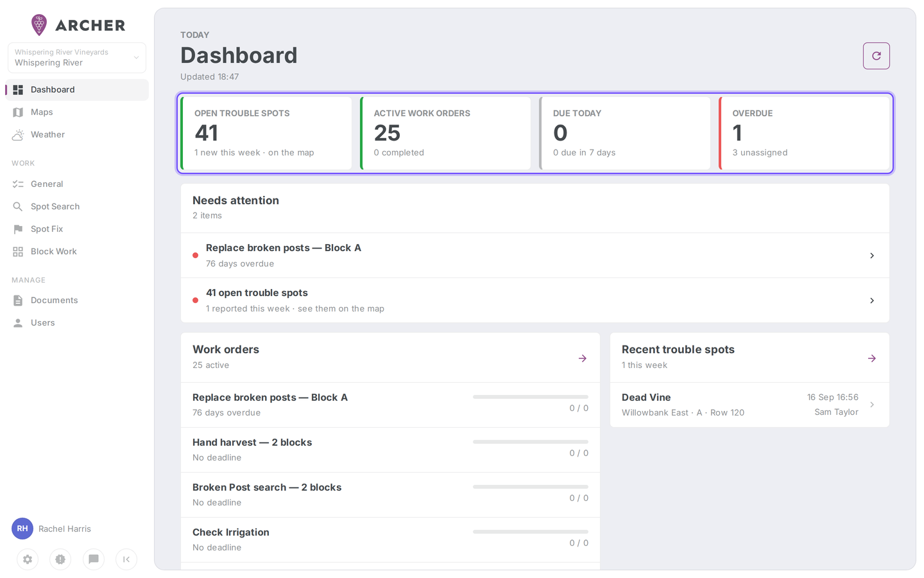This screenshot has width=924, height=578.
Task: Open the General work page
Action: [77, 184]
